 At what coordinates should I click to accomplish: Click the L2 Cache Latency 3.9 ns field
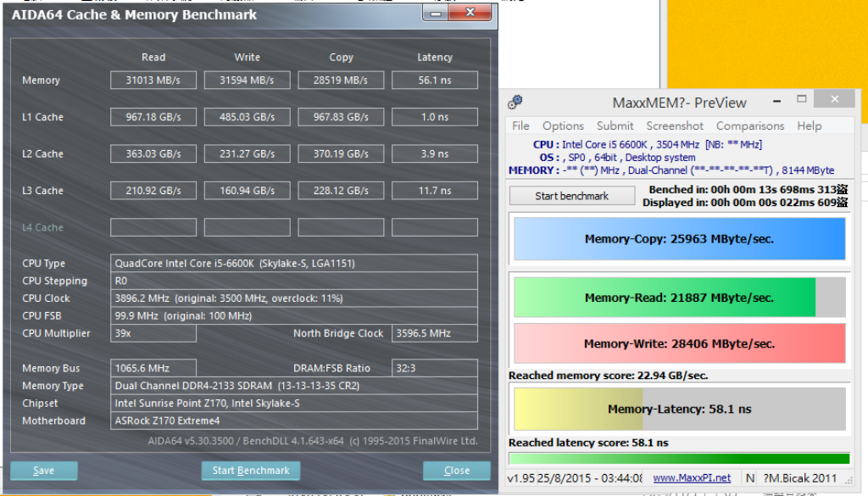(x=435, y=154)
